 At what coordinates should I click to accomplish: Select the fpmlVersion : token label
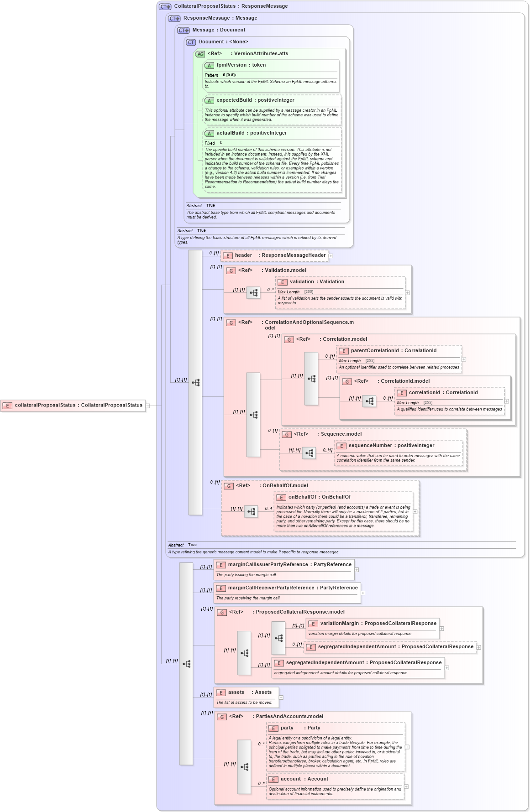[241, 65]
